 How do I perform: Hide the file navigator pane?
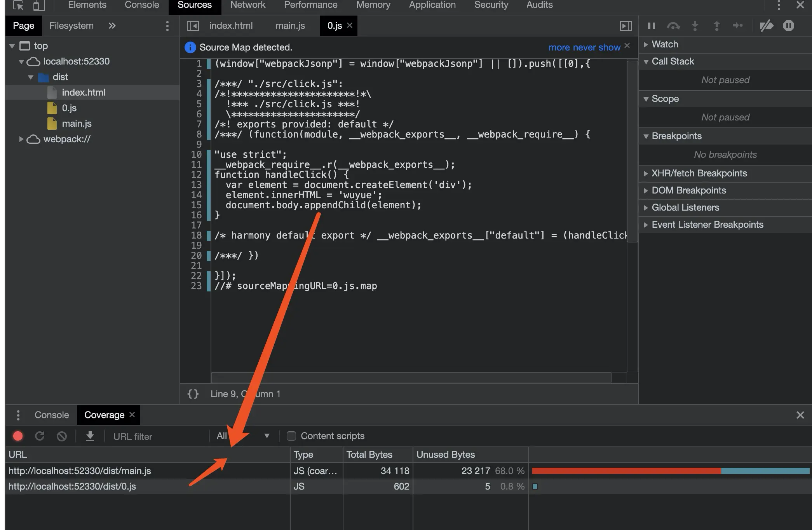click(193, 26)
